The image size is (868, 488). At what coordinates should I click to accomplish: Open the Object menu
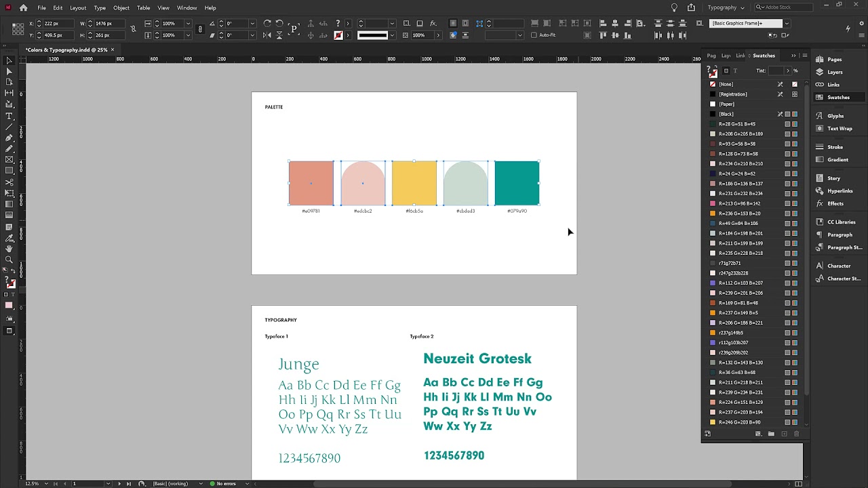click(x=121, y=7)
